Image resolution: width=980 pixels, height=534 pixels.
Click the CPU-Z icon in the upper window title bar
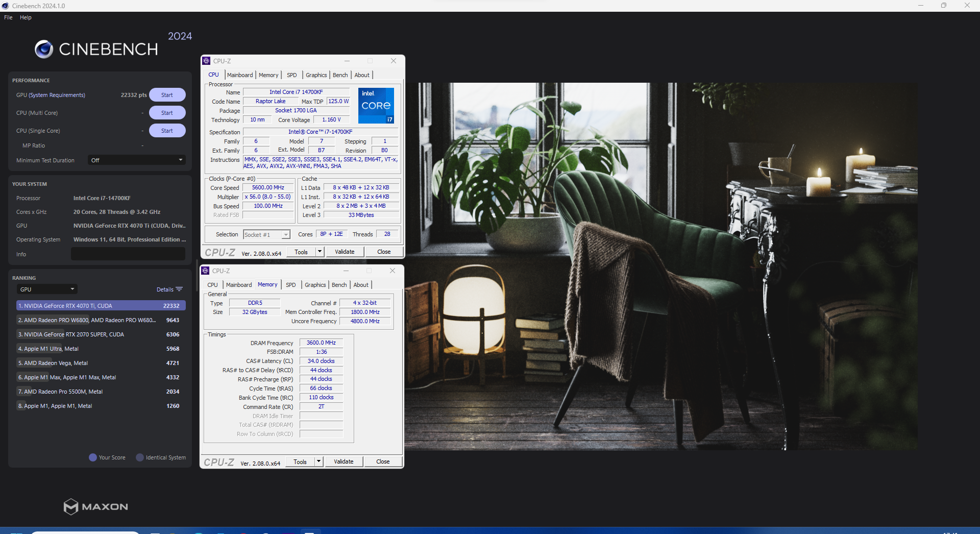click(206, 61)
